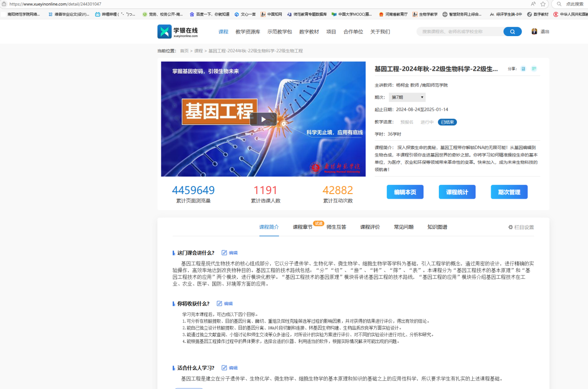The image size is (588, 389).
Task: Click the read aloud icon in address bar
Action: tap(533, 4)
